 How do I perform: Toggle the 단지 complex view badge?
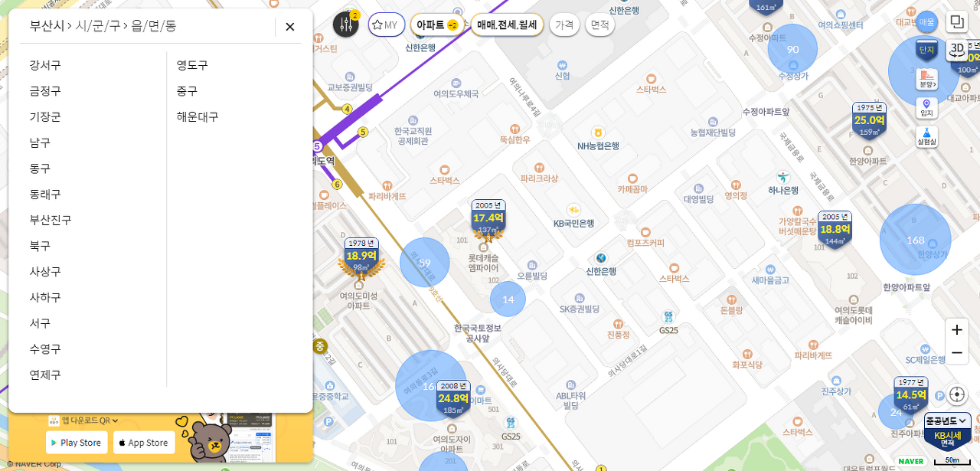(926, 50)
